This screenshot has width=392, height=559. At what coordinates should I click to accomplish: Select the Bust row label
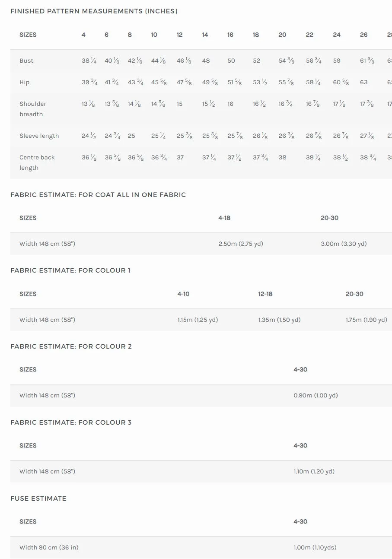pos(26,60)
